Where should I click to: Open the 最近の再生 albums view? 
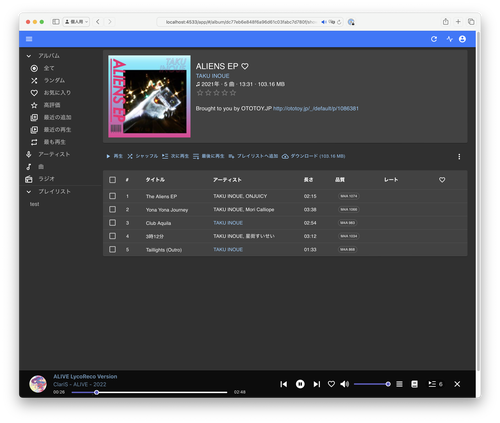pyautogui.click(x=57, y=130)
